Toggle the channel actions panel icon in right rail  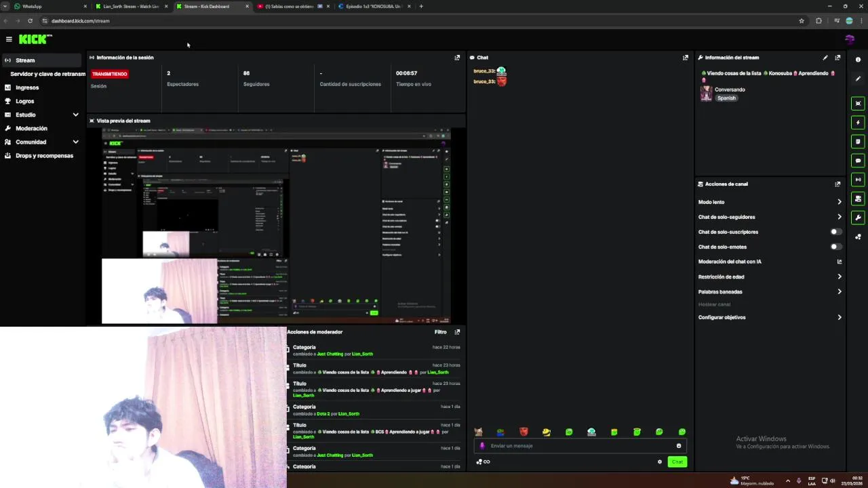858,199
